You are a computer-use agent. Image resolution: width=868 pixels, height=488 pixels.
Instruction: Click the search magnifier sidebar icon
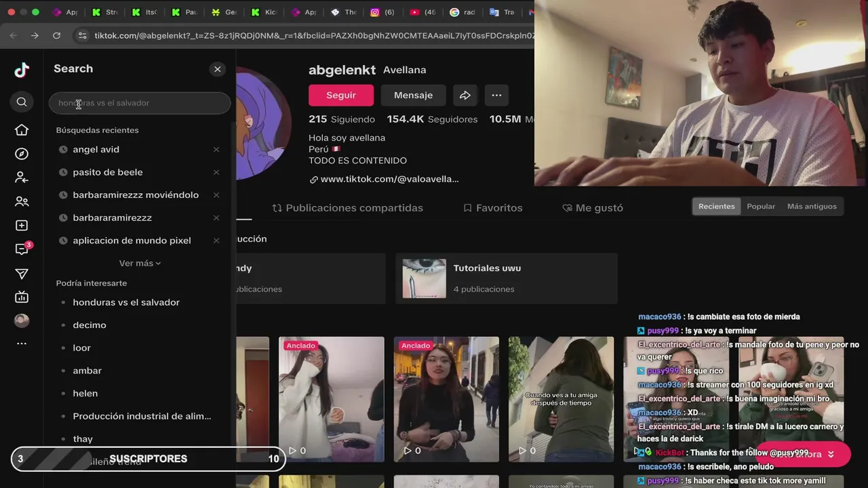[22, 102]
